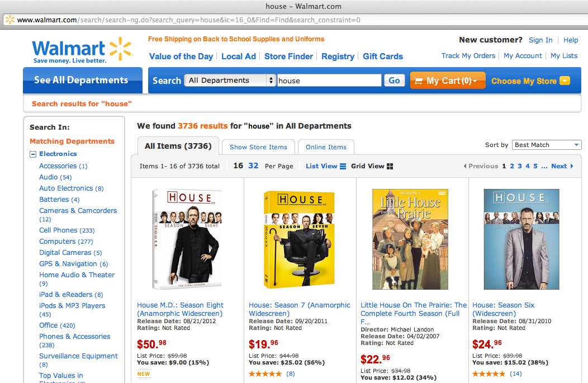Open the Cell Phones department link
Viewport: 588px width, 383px height.
coord(58,230)
